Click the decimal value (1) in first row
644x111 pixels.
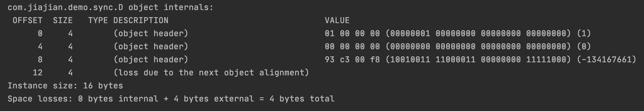(x=584, y=34)
